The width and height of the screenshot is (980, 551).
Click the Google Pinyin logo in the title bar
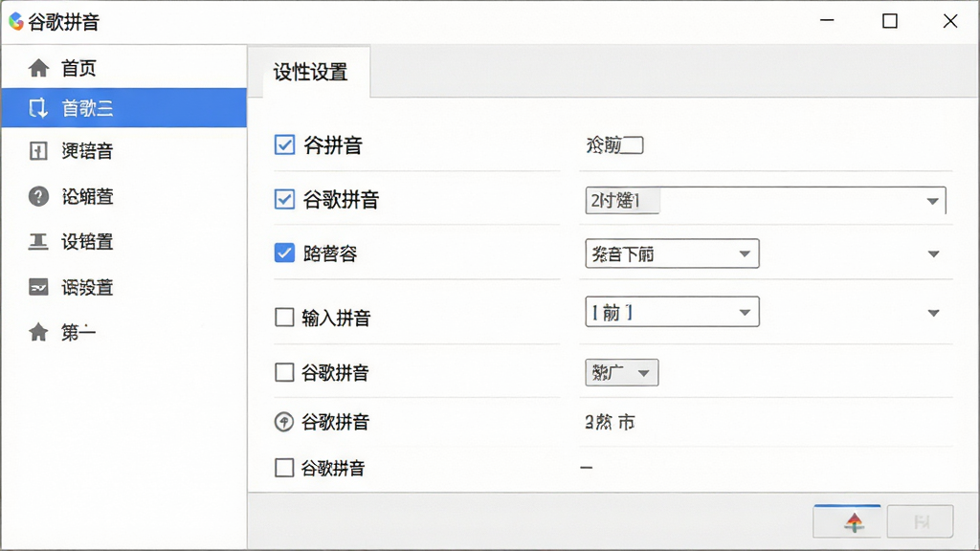coord(15,22)
